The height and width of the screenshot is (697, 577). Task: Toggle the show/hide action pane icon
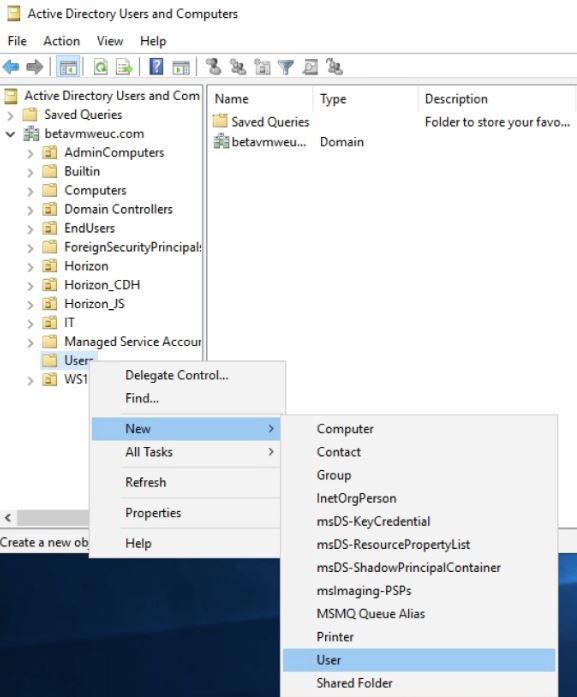click(x=180, y=67)
